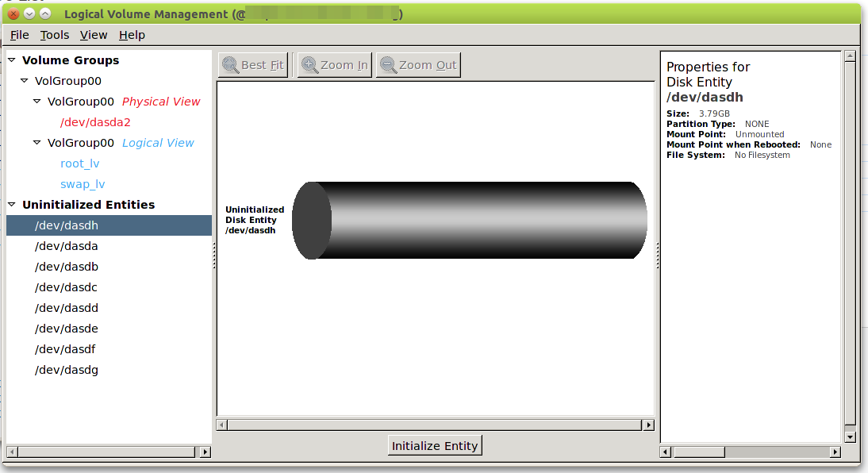
Task: Click the properties panel horizontal scrollbar thumb
Action: click(x=698, y=452)
